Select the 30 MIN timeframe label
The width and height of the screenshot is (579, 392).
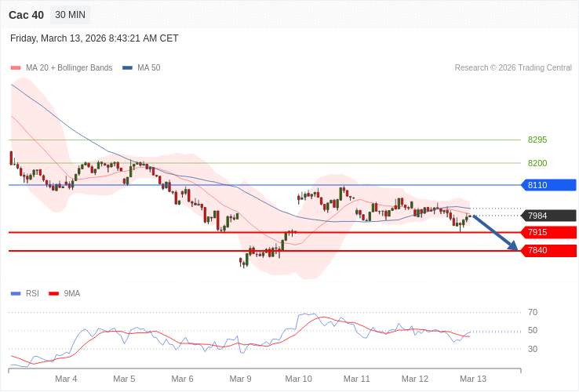point(70,15)
